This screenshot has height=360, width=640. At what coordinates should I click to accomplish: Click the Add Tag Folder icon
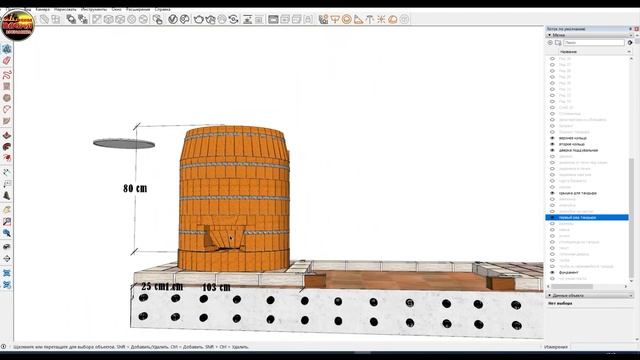(x=558, y=42)
